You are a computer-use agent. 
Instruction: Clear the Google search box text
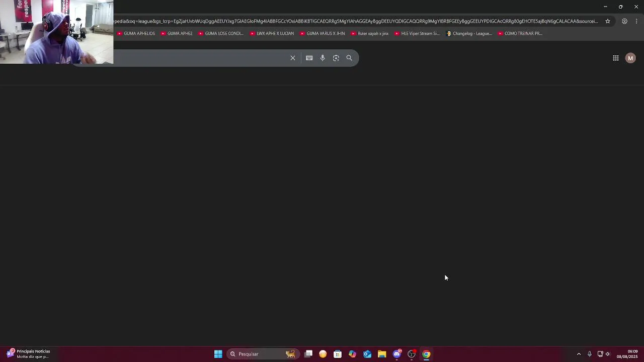293,58
